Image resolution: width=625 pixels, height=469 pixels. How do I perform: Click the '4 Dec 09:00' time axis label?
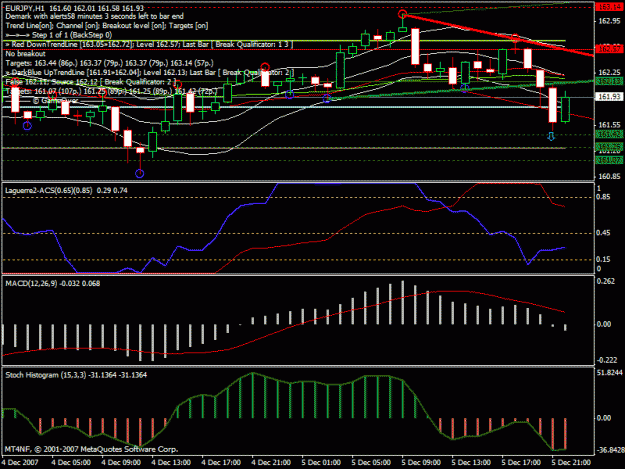[121, 463]
